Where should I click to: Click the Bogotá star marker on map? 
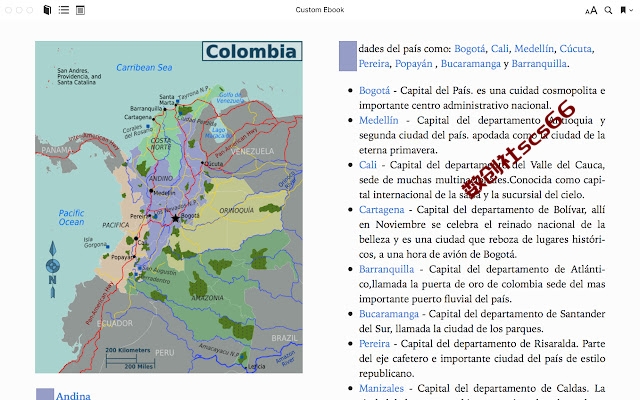click(175, 218)
